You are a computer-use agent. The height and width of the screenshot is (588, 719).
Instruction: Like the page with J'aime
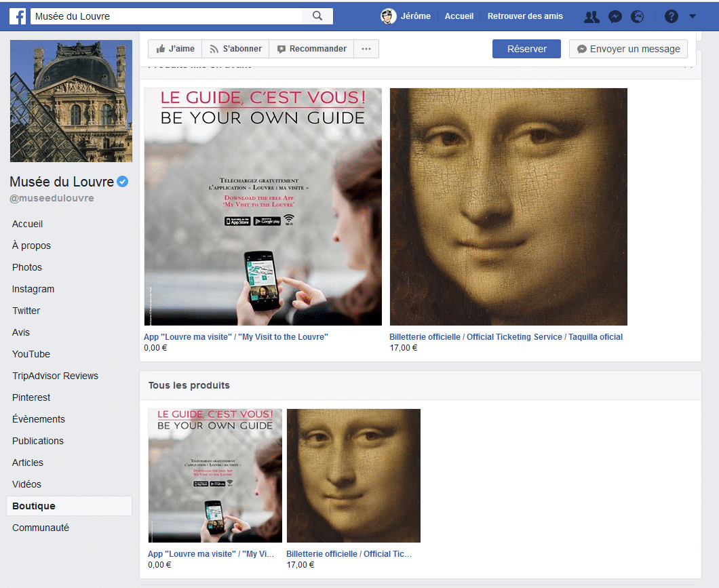tap(175, 49)
